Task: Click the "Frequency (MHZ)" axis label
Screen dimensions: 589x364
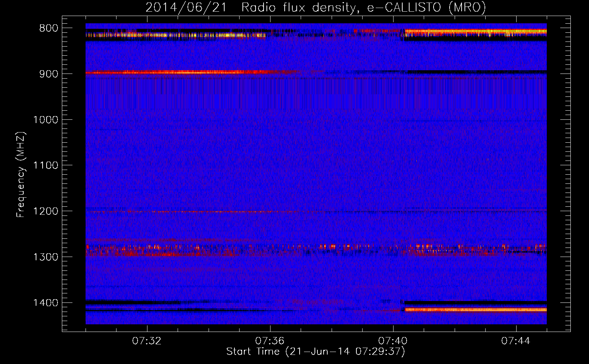Action: pyautogui.click(x=21, y=175)
